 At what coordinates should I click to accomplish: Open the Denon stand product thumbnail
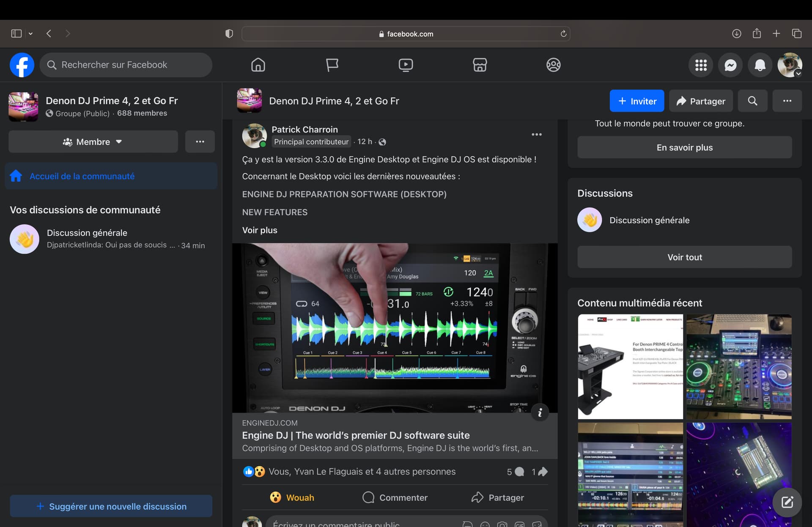(x=630, y=366)
